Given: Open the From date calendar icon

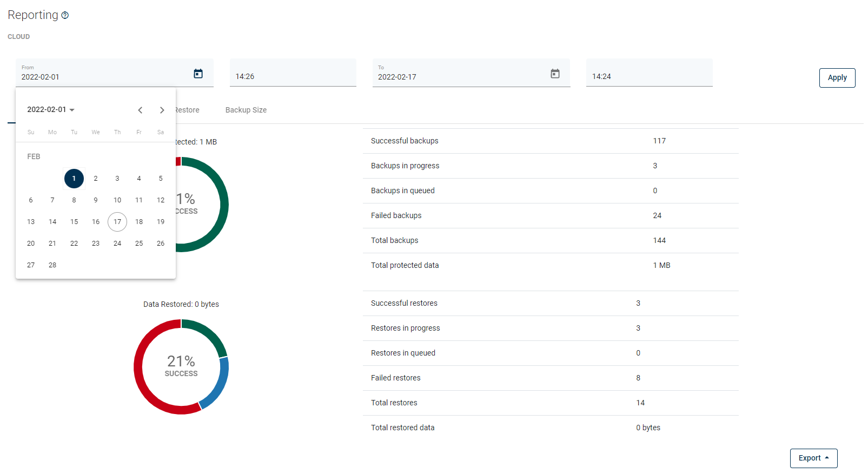Looking at the screenshot, I should coord(198,74).
